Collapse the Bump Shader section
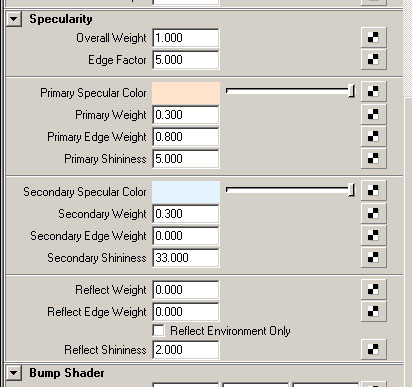412x387 pixels. (14, 373)
